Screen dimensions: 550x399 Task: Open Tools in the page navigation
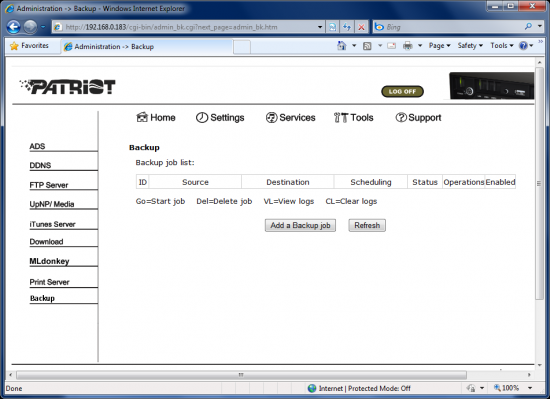pos(353,117)
